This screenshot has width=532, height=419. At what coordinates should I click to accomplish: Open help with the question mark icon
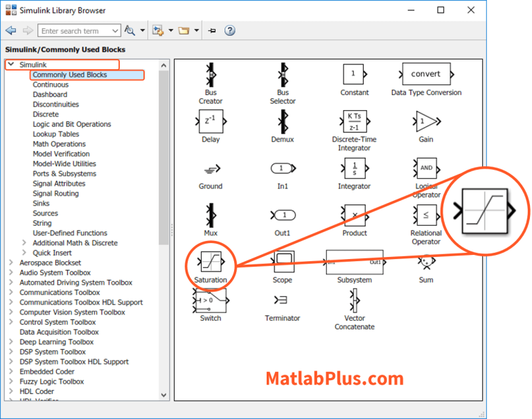(x=230, y=30)
